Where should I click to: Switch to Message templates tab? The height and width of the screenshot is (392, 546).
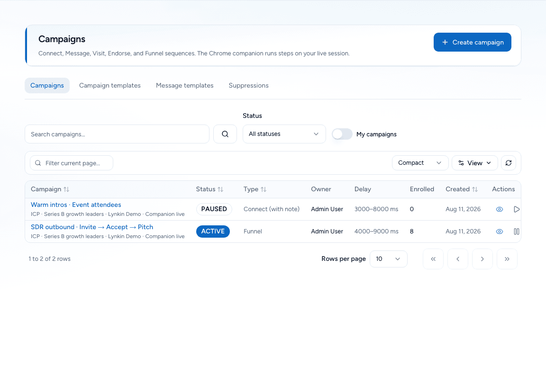tap(184, 85)
